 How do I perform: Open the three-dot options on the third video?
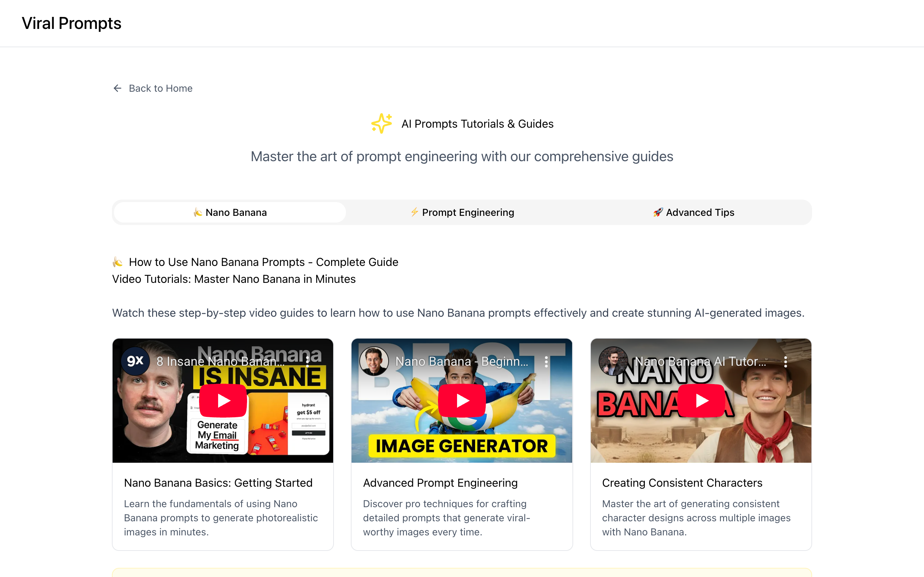[x=785, y=363]
